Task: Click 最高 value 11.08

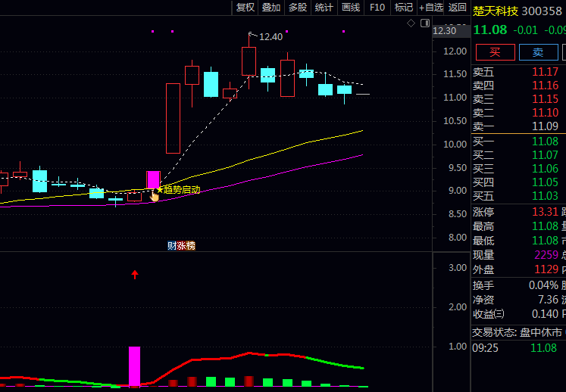Action: point(545,226)
